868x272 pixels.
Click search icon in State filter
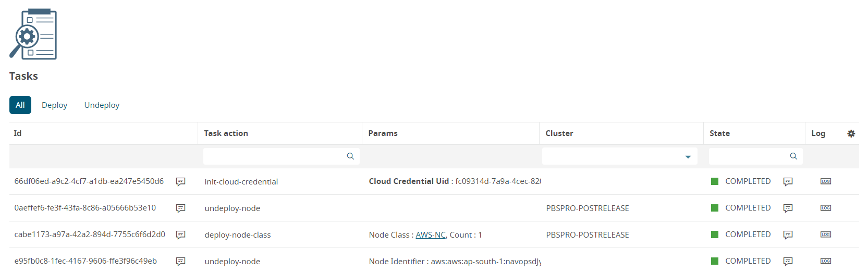pyautogui.click(x=793, y=156)
